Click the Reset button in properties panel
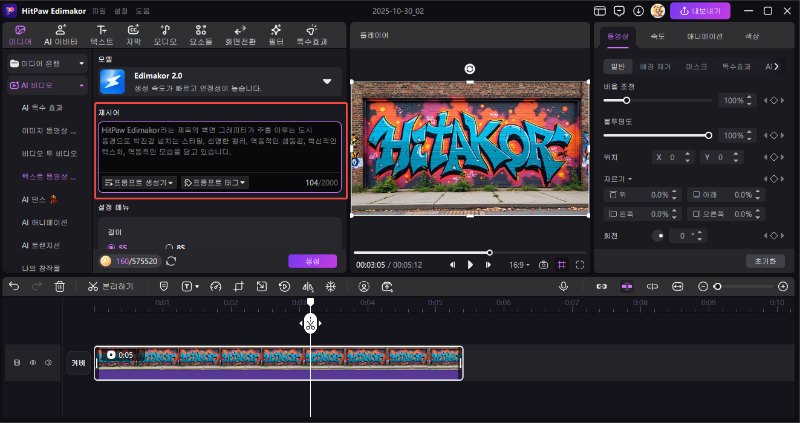The image size is (800, 423). [765, 261]
